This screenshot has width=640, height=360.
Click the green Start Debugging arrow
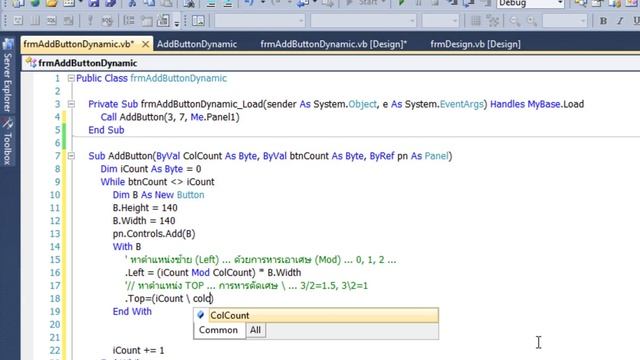click(x=402, y=3)
